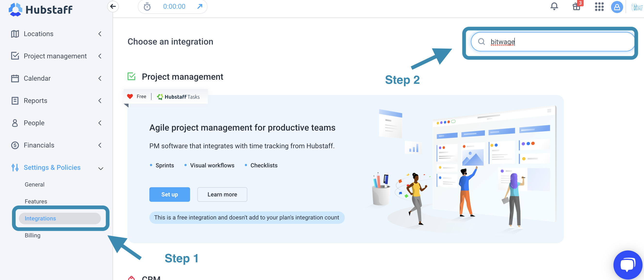Click the 'Checklists' bullet text
Image resolution: width=644 pixels, height=280 pixels.
[264, 165]
